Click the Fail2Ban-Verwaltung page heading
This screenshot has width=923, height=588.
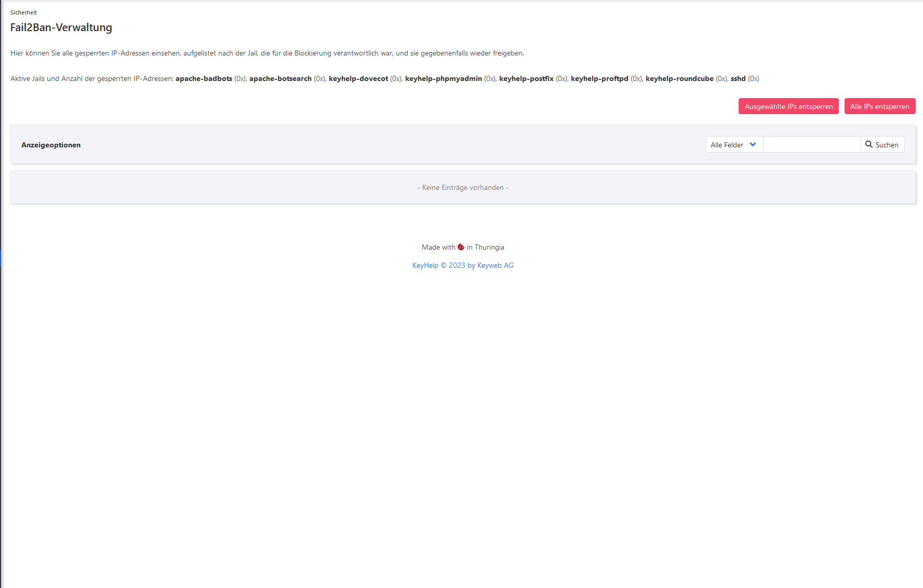click(61, 28)
